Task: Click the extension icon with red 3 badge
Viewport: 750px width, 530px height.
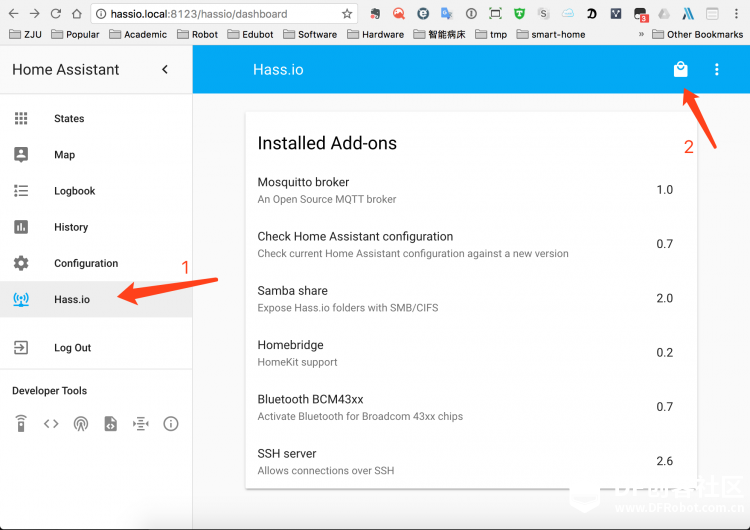Action: 640,15
